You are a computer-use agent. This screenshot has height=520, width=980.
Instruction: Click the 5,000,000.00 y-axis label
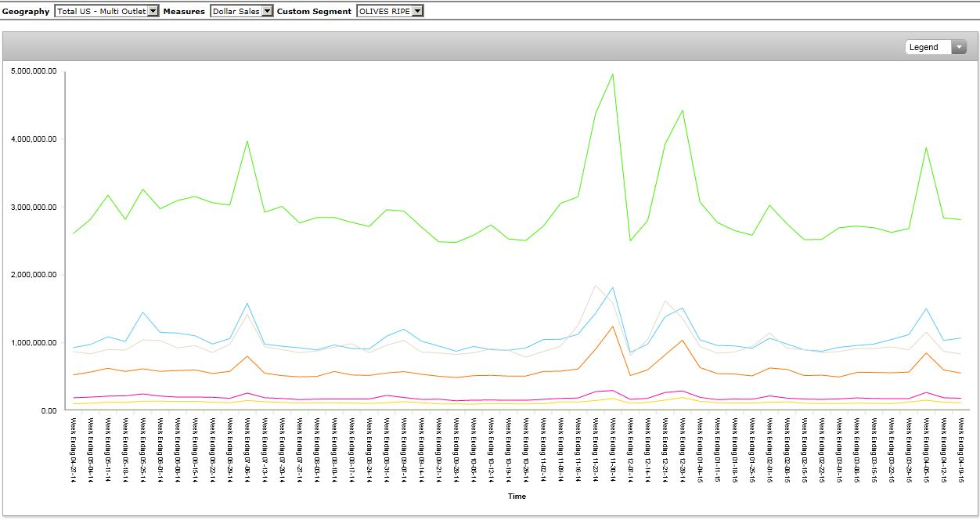point(34,71)
